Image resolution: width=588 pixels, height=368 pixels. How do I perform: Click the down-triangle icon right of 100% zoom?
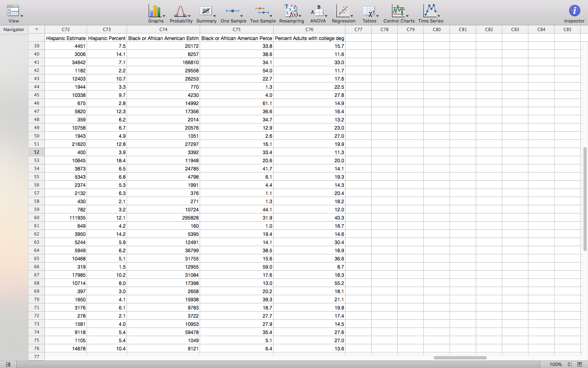pos(579,364)
